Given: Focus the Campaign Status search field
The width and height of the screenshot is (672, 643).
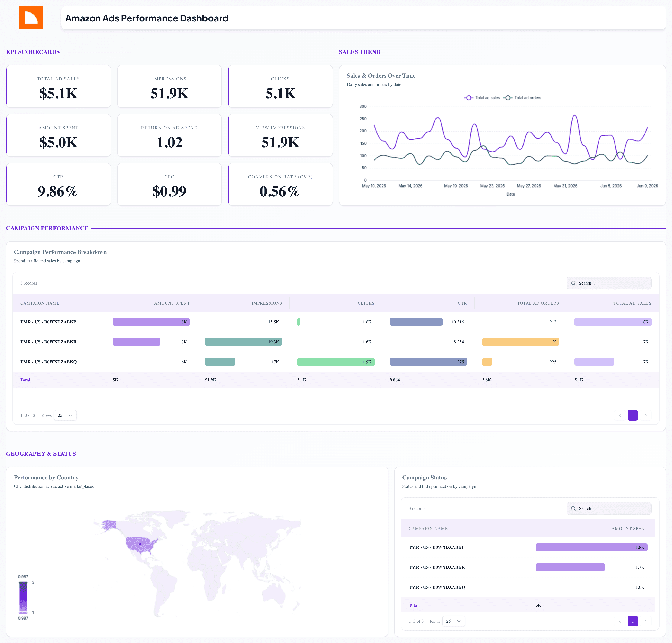Looking at the screenshot, I should tap(609, 508).
